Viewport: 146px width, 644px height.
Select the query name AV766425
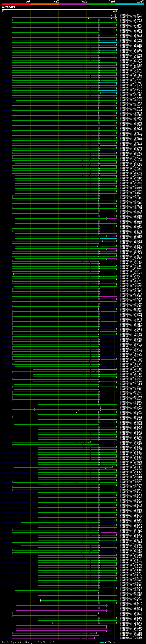click(8, 7)
